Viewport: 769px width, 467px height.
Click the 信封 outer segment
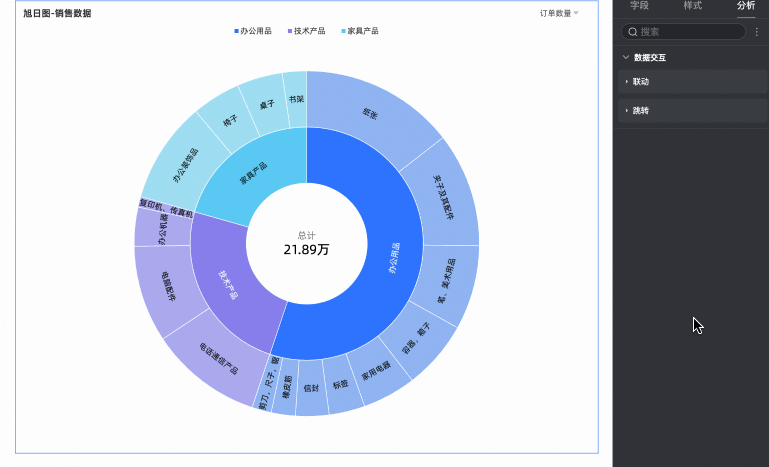(311, 388)
